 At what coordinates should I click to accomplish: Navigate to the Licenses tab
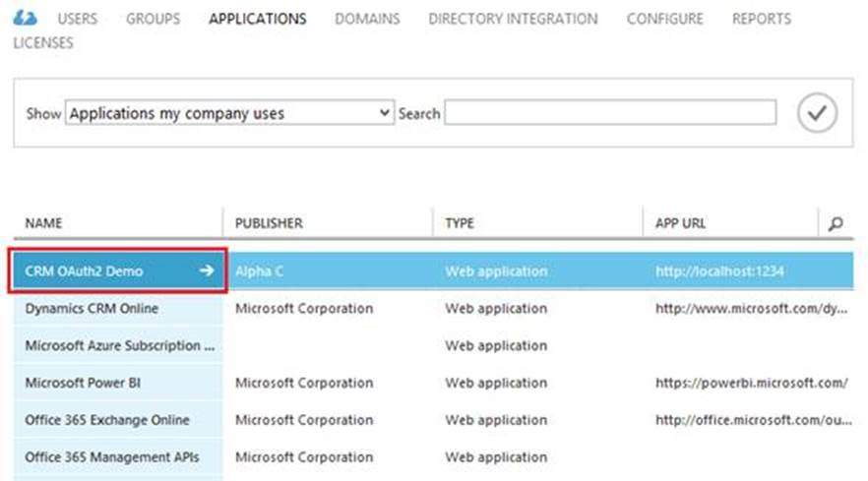pos(42,43)
